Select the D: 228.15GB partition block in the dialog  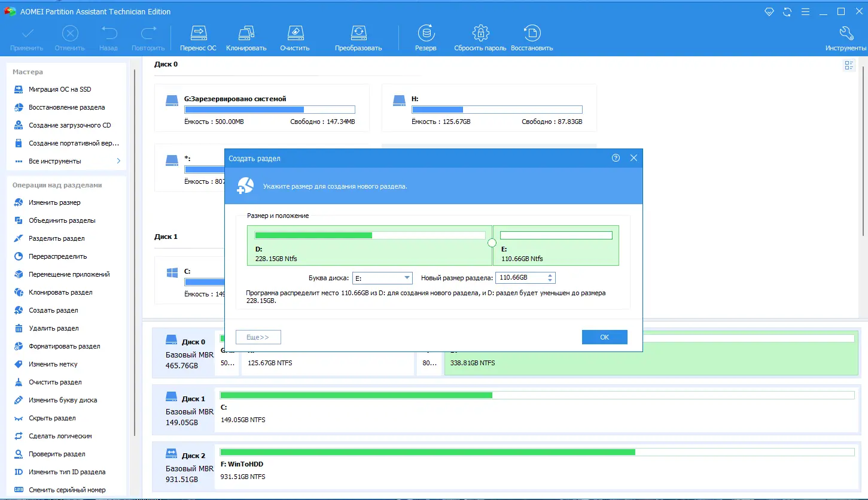[x=370, y=246]
